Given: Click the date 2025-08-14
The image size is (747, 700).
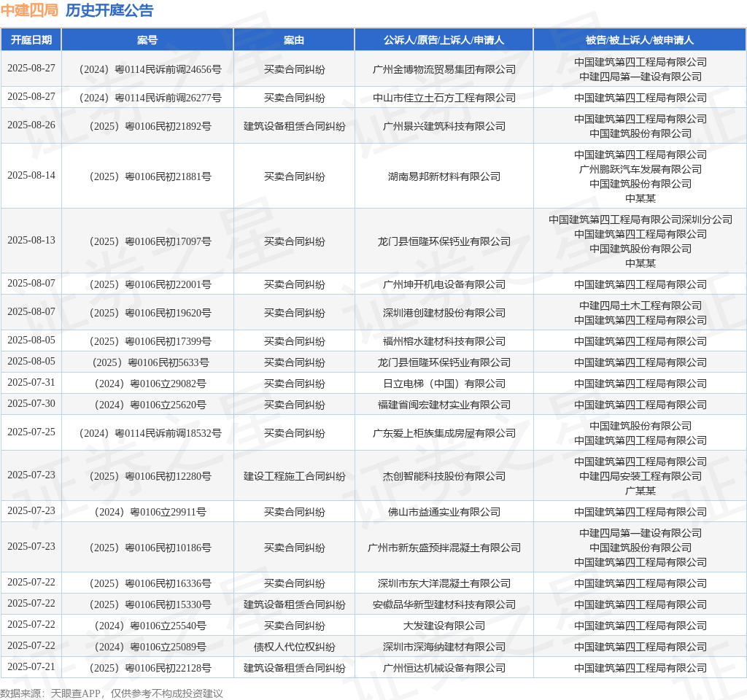Looking at the screenshot, I should 31,175.
